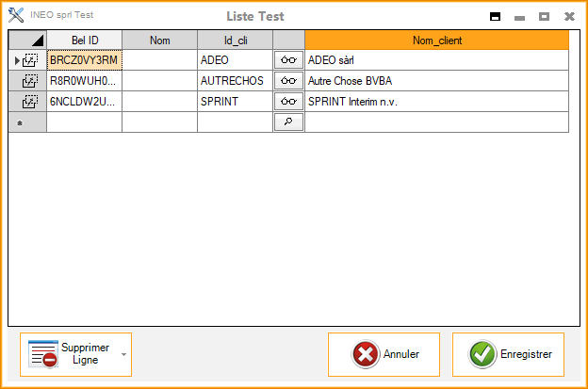Screen dimensions: 588x389
Task: Click the Id_cli column header
Action: coord(235,41)
